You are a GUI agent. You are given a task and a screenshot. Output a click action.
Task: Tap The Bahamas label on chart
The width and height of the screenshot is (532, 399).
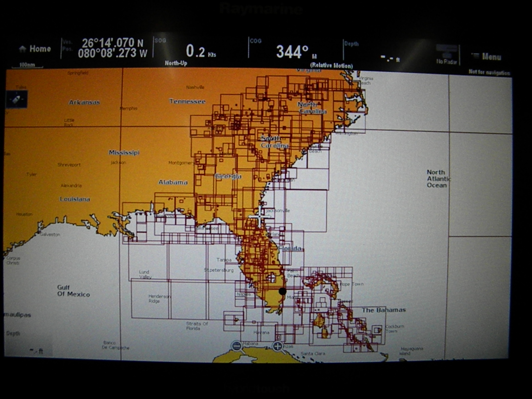point(384,310)
